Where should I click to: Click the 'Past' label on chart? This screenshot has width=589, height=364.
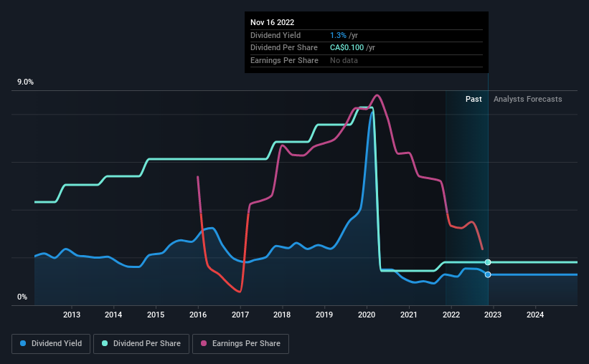473,99
